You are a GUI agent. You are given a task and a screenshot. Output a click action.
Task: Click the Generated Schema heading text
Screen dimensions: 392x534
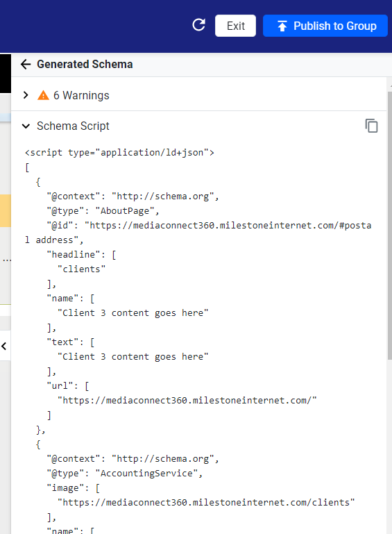point(85,64)
